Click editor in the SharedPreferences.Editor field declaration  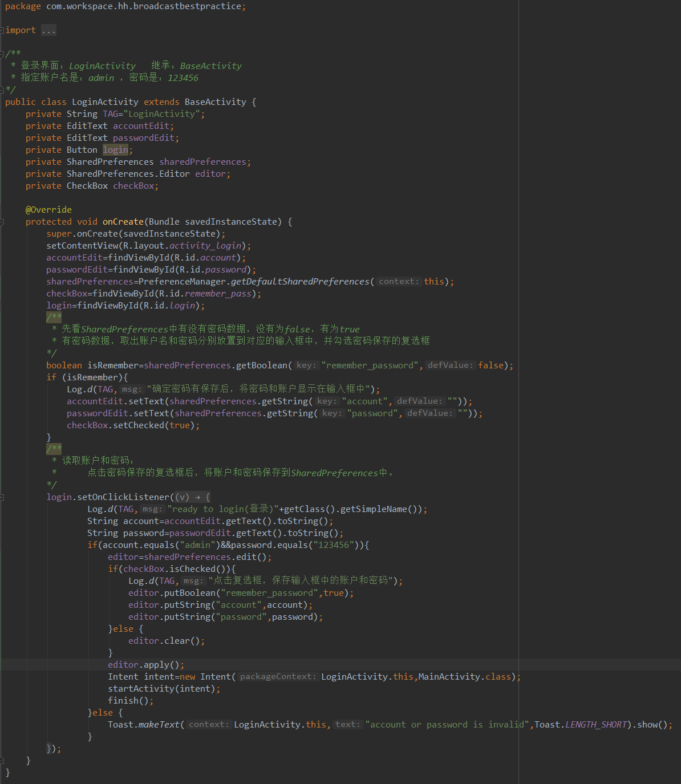(210, 174)
